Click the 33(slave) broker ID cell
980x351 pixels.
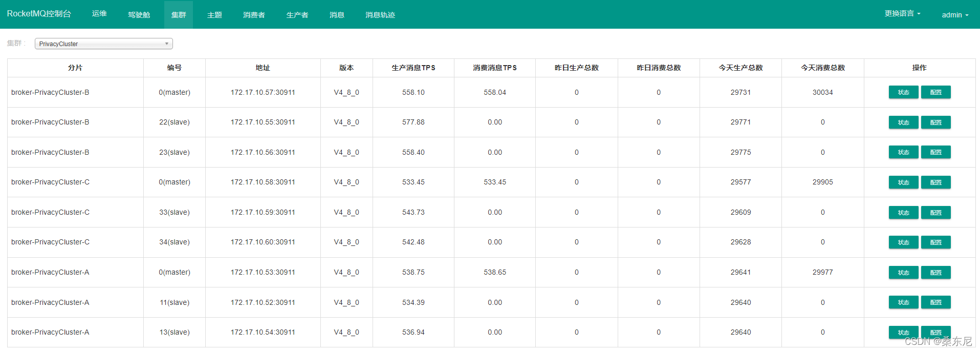[175, 212]
